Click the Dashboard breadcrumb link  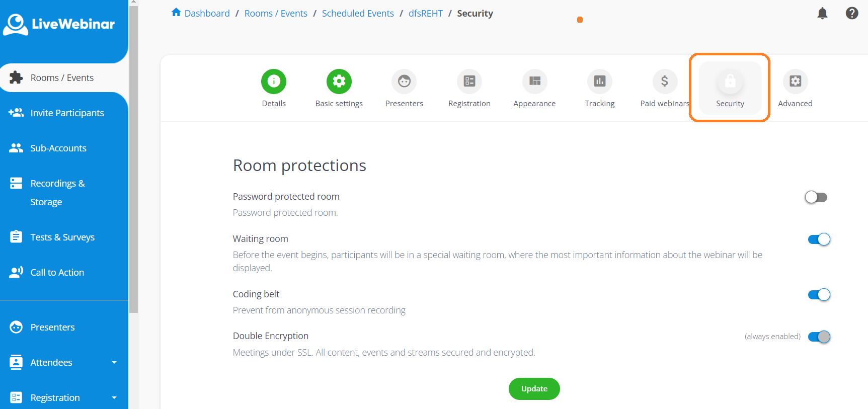point(207,14)
